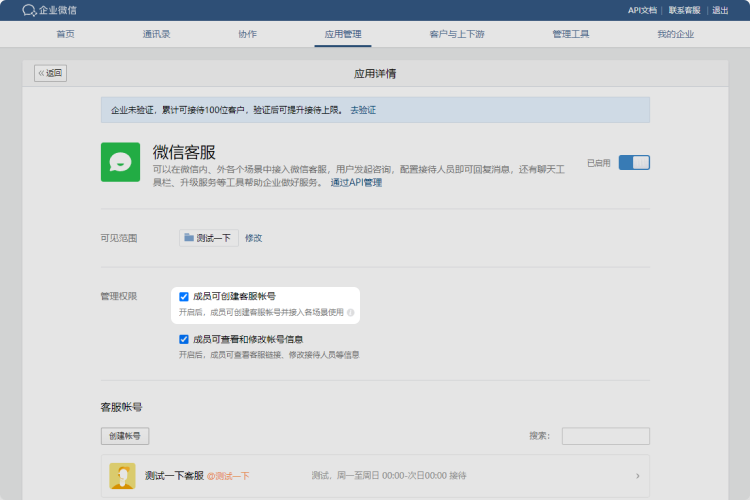Click the 微信客服 app title text
The width and height of the screenshot is (750, 500).
[x=184, y=152]
